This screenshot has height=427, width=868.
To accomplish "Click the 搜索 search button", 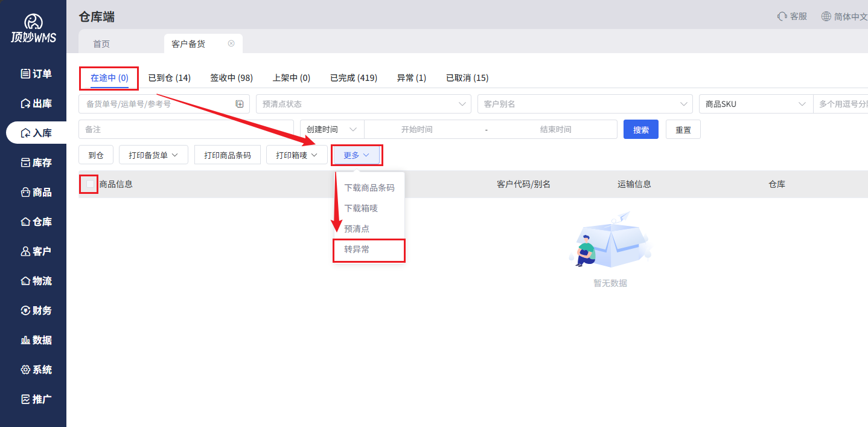I will 641,129.
